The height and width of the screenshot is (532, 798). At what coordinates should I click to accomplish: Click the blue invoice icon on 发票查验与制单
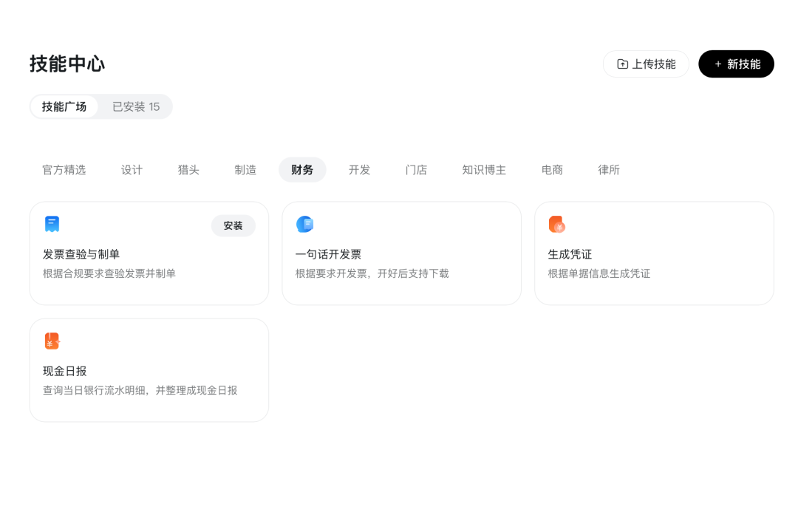[52, 225]
